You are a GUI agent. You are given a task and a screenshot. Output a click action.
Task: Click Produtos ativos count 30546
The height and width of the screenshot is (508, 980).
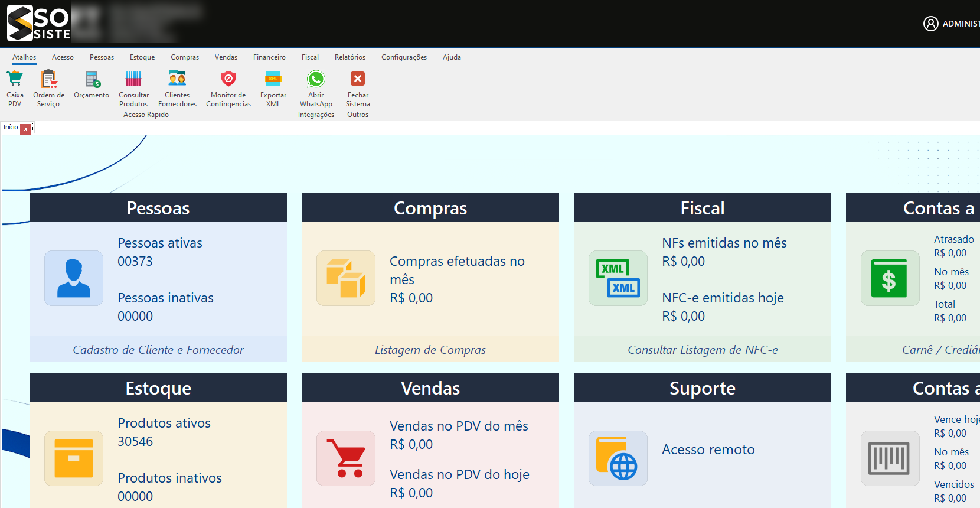pyautogui.click(x=135, y=441)
